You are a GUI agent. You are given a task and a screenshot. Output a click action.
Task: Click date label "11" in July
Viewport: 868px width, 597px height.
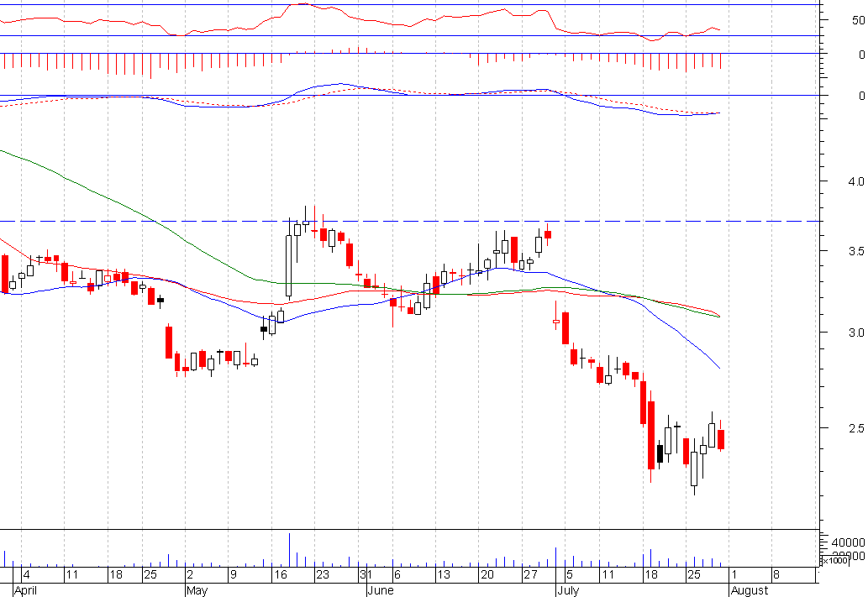click(x=608, y=575)
